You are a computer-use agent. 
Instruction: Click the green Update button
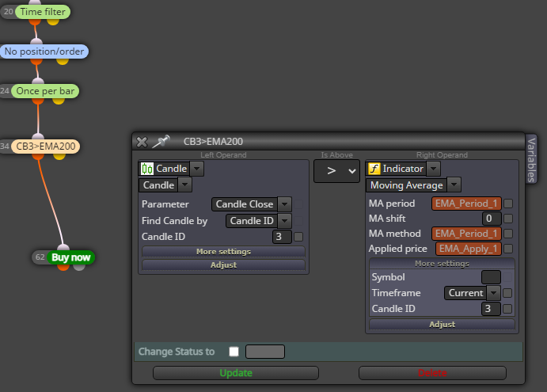click(x=236, y=373)
